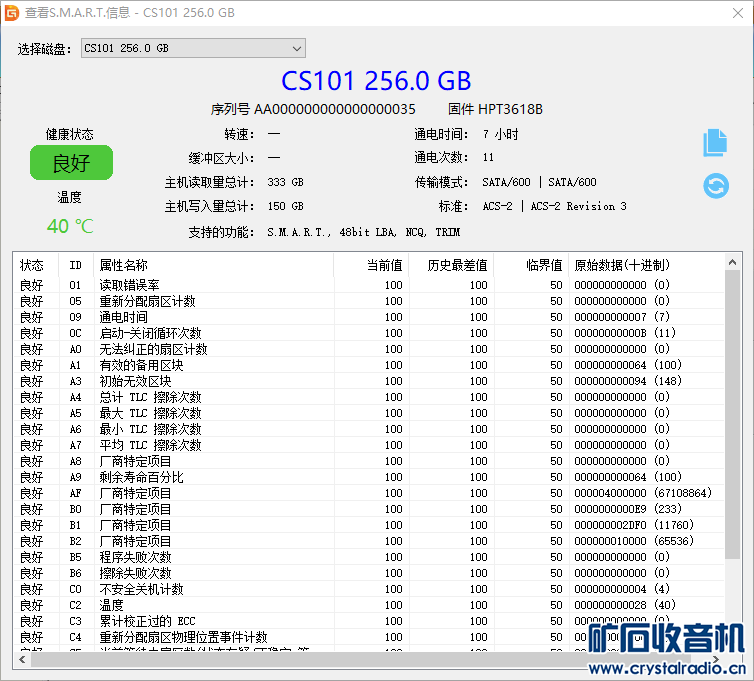The width and height of the screenshot is (754, 681).
Task: Click the 当前值 column header
Action: pos(371,265)
